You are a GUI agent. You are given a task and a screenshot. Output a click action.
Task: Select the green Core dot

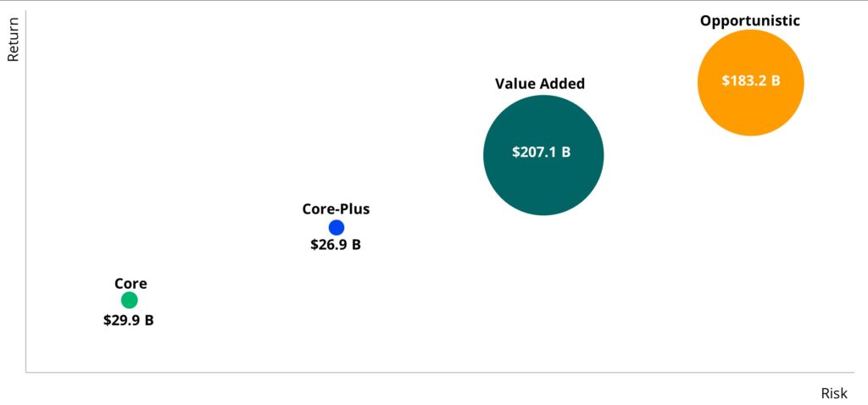click(129, 300)
